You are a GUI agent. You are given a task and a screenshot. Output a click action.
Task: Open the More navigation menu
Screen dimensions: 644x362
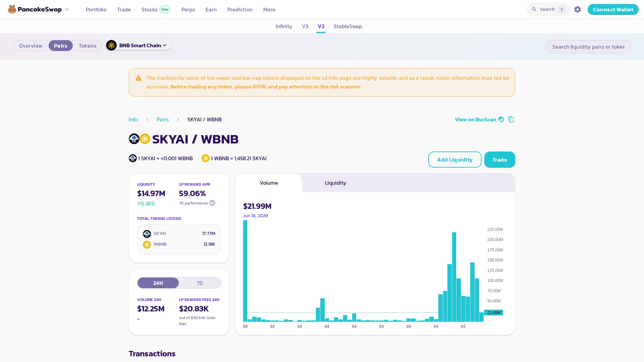[x=269, y=9]
